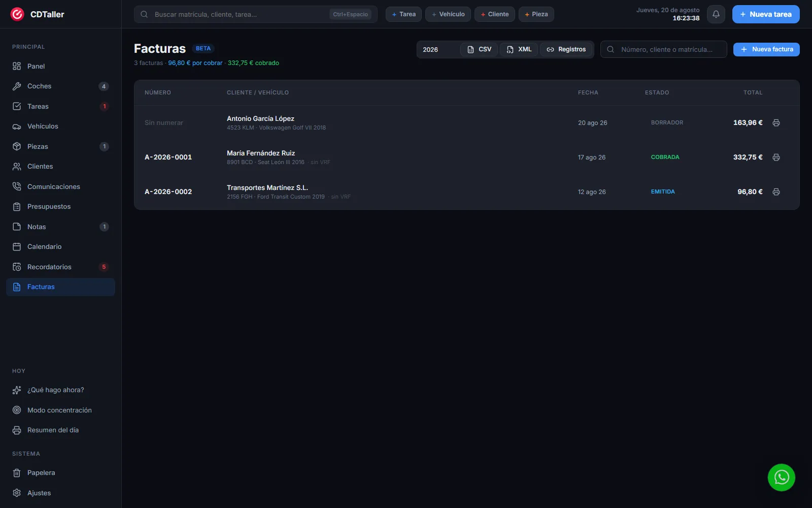Click the Nueva tarea button
Viewport: 812px width, 508px height.
click(766, 14)
